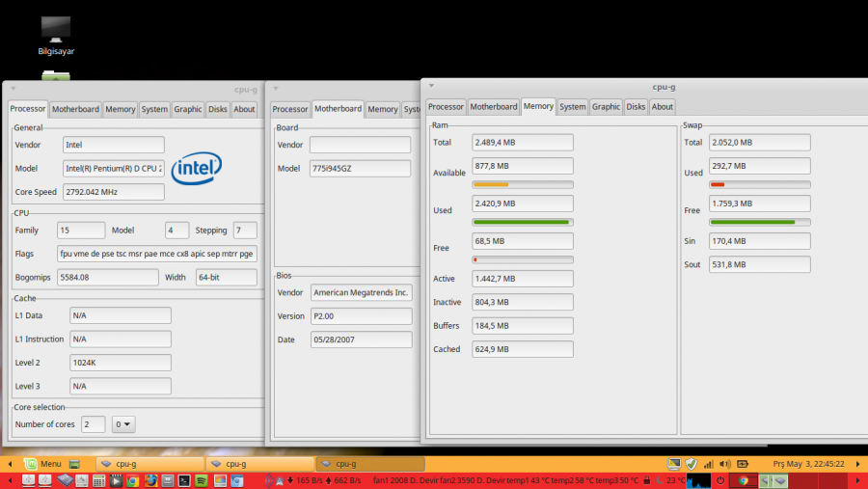868x489 pixels.
Task: Open Spotify from the bottom panel
Action: 201,480
